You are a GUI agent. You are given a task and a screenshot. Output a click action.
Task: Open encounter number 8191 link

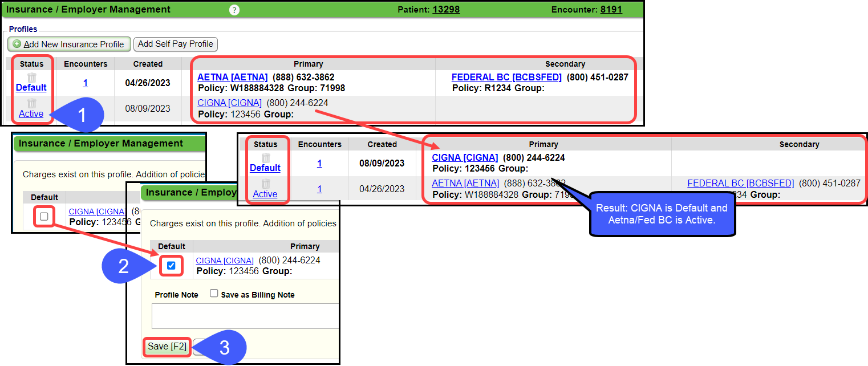pyautogui.click(x=611, y=10)
